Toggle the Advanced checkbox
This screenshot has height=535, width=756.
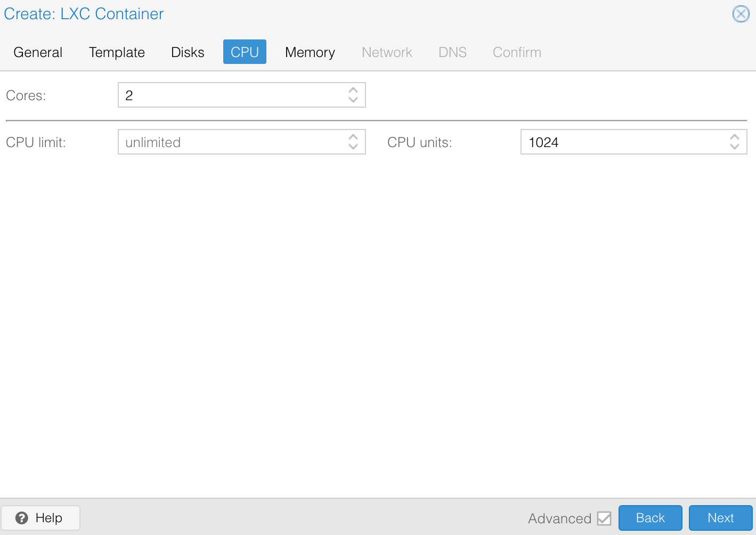tap(604, 517)
